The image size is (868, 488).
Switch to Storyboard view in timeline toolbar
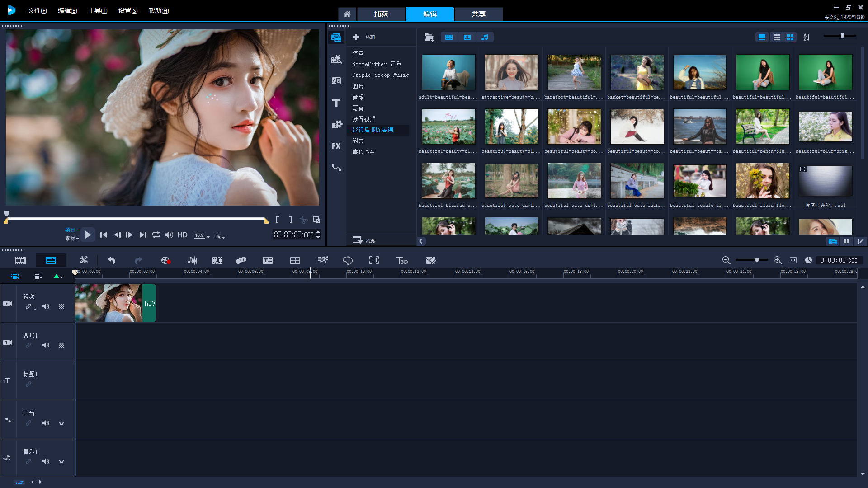[x=20, y=260]
